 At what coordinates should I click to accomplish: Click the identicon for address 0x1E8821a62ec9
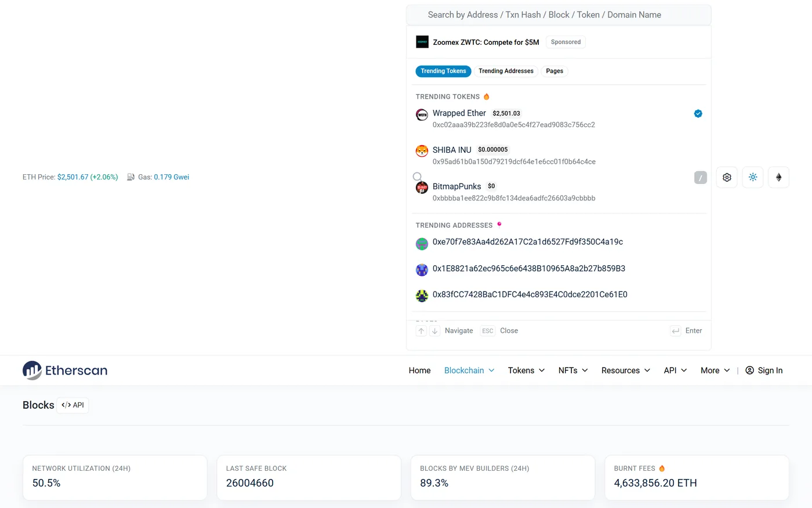[x=422, y=270]
